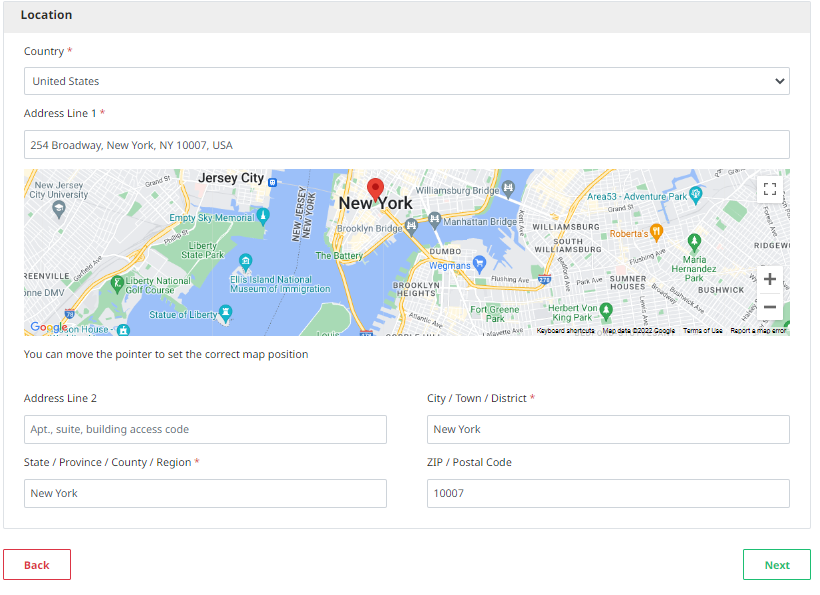Zoom out on the map

click(x=769, y=307)
